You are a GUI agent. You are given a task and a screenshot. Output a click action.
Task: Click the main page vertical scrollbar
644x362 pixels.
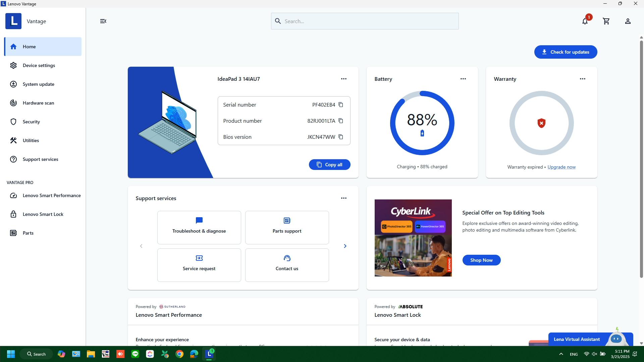641,159
